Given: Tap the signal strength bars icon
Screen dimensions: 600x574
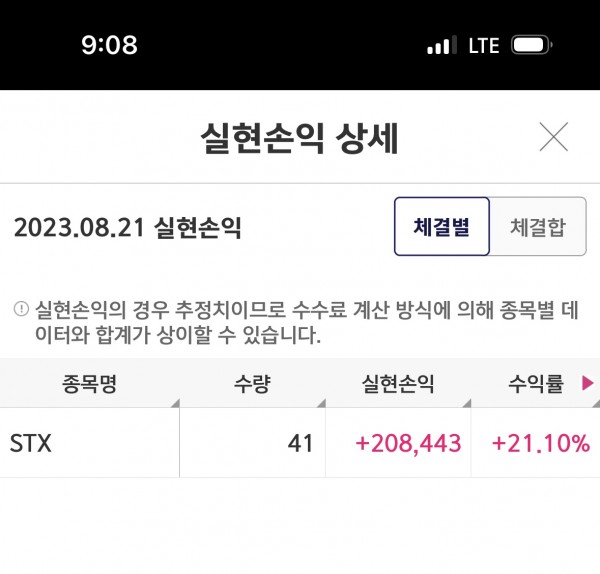Looking at the screenshot, I should click(x=439, y=46).
